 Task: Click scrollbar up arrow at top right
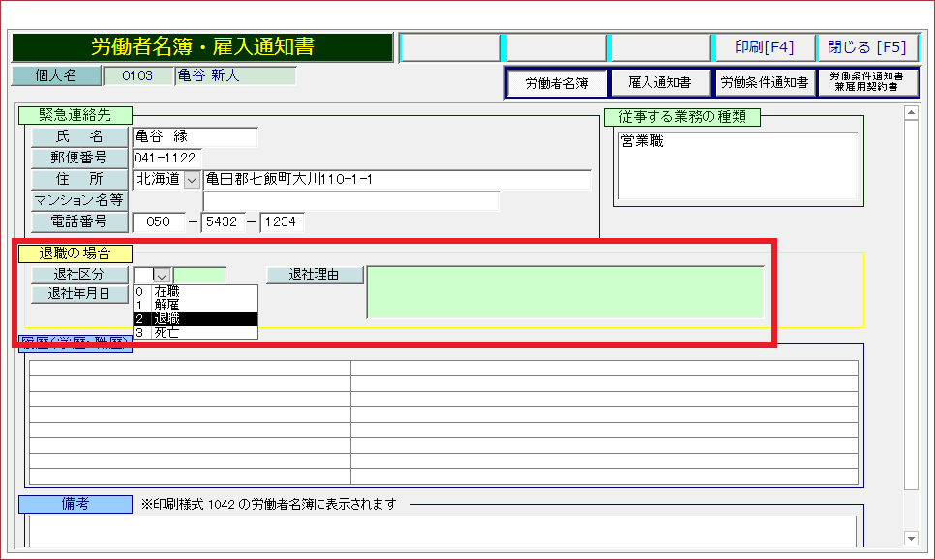click(x=910, y=112)
